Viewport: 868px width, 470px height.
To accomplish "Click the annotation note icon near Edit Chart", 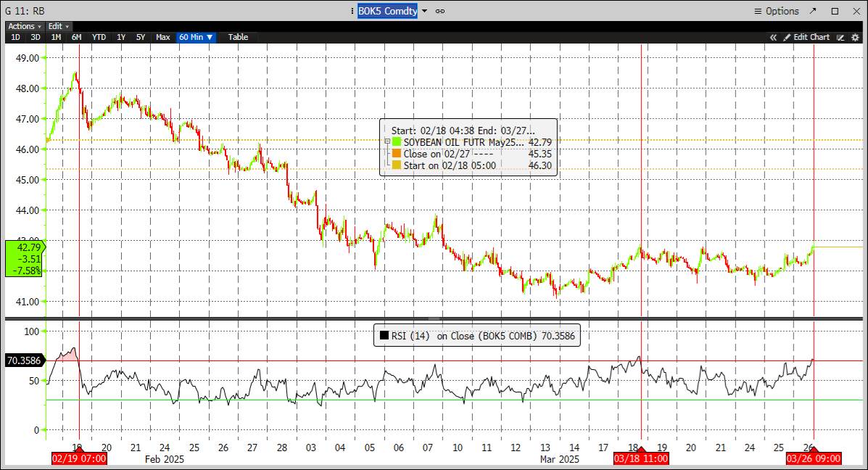I will [x=840, y=37].
